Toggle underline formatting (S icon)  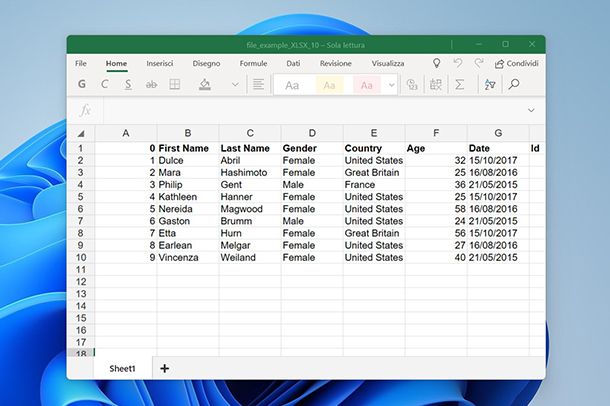[128, 84]
